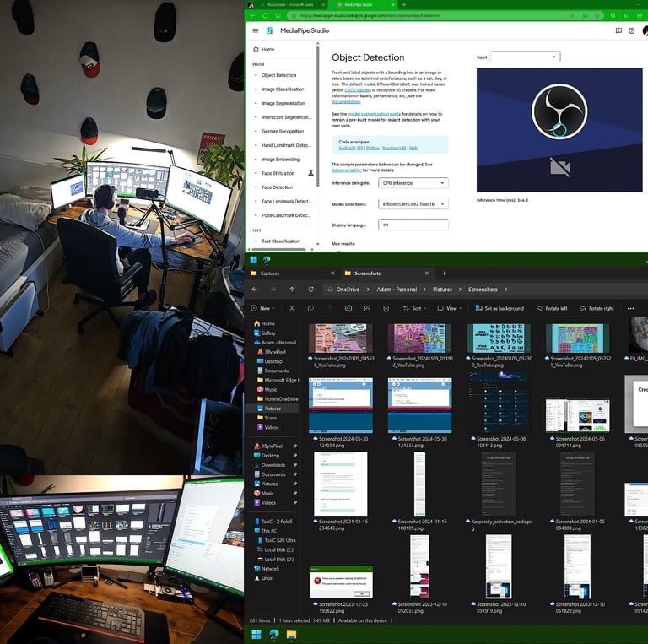648x644 pixels.
Task: Close the Captures tab in Explorer
Action: (332, 273)
